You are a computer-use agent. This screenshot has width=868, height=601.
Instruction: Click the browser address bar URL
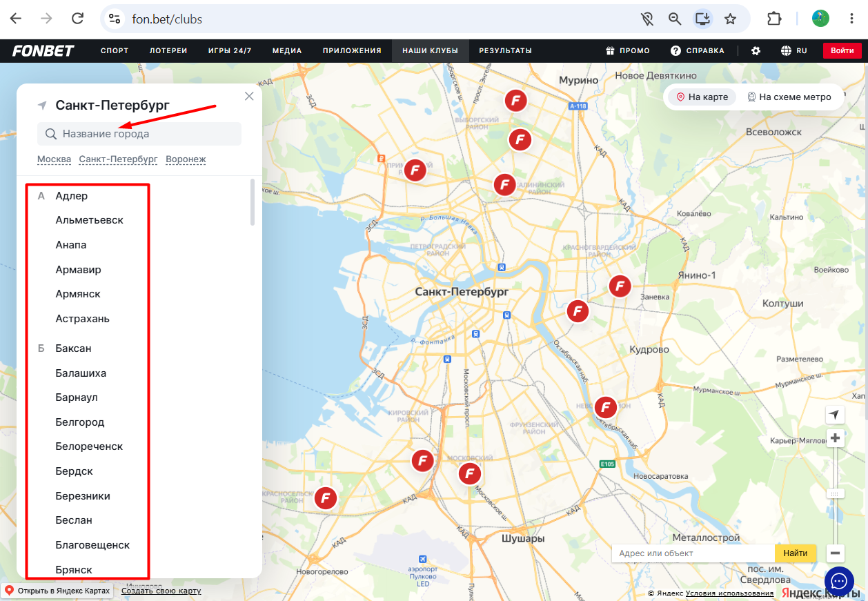[x=167, y=19]
